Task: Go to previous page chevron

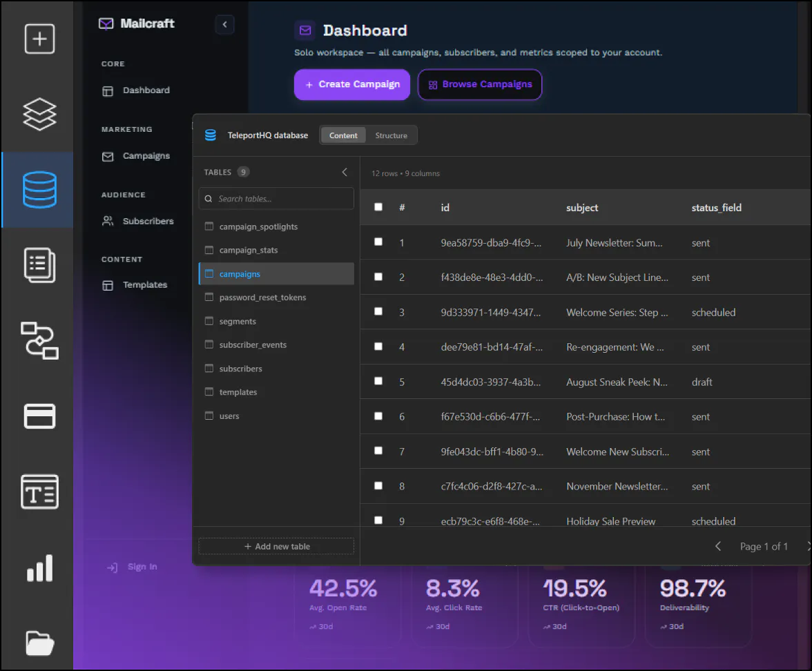Action: pos(718,546)
